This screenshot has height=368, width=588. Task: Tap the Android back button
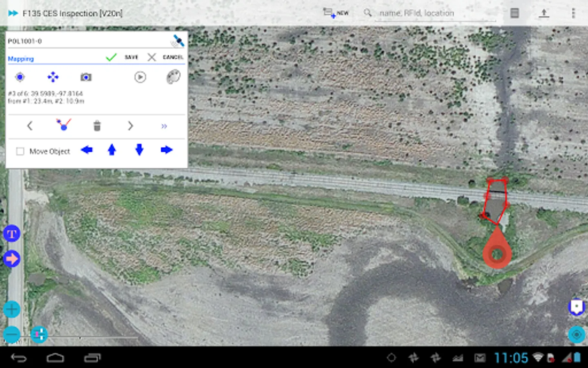click(19, 358)
